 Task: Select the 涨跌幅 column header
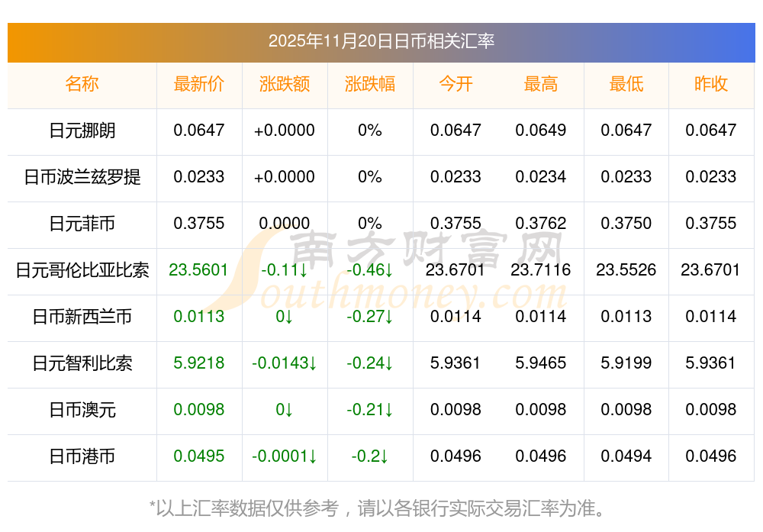(370, 84)
